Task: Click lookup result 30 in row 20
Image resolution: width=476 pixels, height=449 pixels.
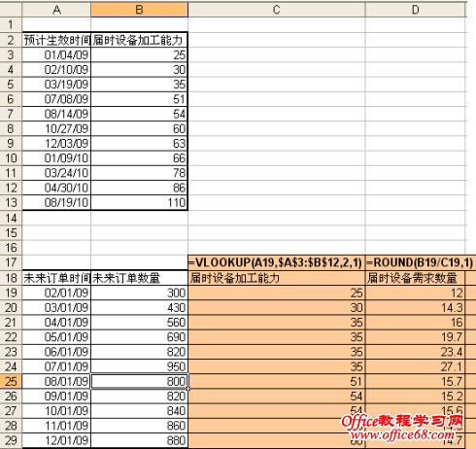Action: pyautogui.click(x=276, y=308)
